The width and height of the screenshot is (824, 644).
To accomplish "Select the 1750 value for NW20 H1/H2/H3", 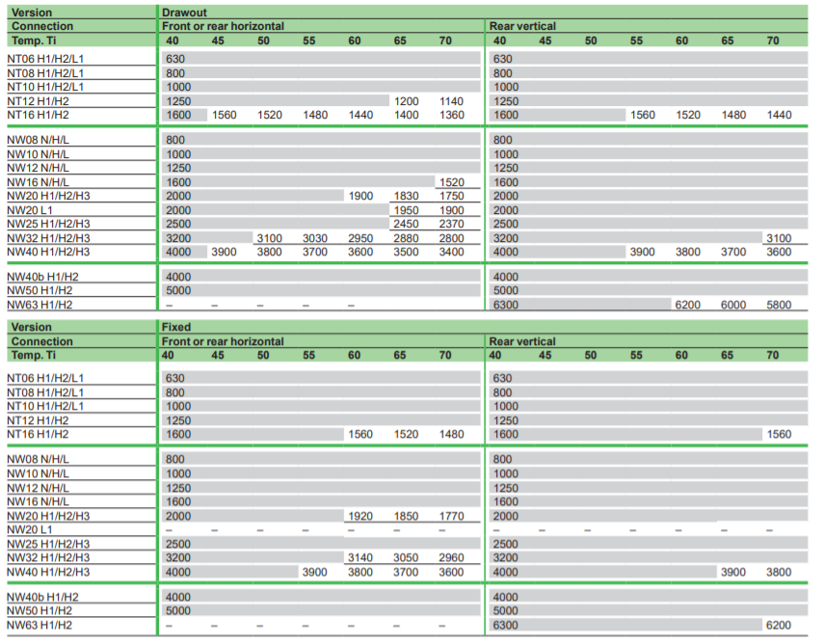I will (x=451, y=196).
